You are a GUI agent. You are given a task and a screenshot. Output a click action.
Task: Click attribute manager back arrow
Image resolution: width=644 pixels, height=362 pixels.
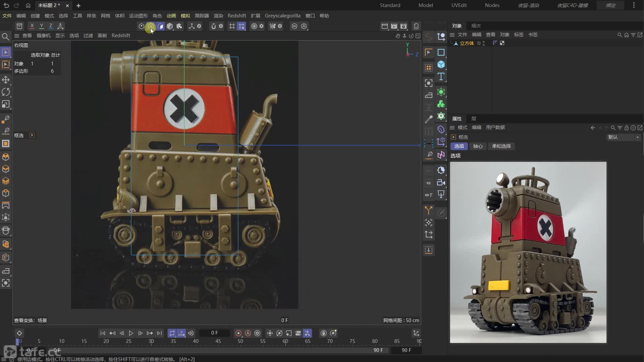click(x=593, y=128)
